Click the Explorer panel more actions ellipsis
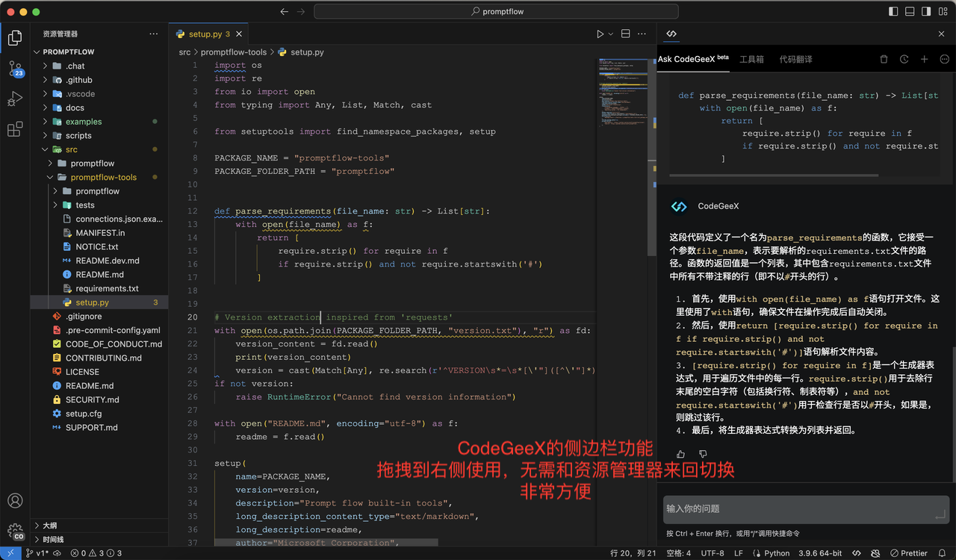Viewport: 956px width, 560px height. coord(154,34)
